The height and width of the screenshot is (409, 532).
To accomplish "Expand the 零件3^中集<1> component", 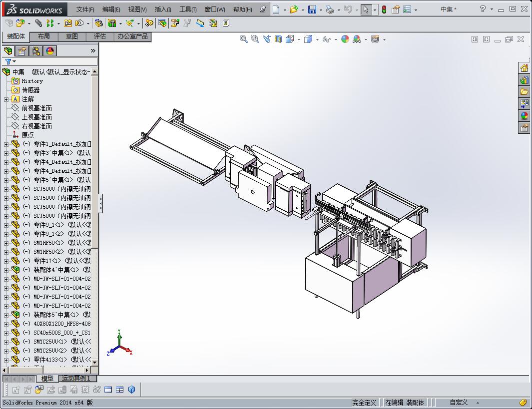I will pos(6,153).
